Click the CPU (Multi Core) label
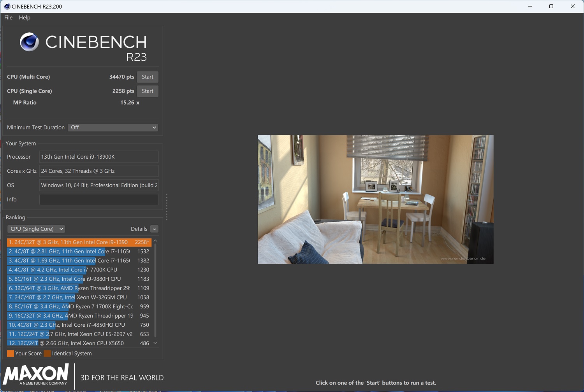The image size is (584, 392). 28,77
